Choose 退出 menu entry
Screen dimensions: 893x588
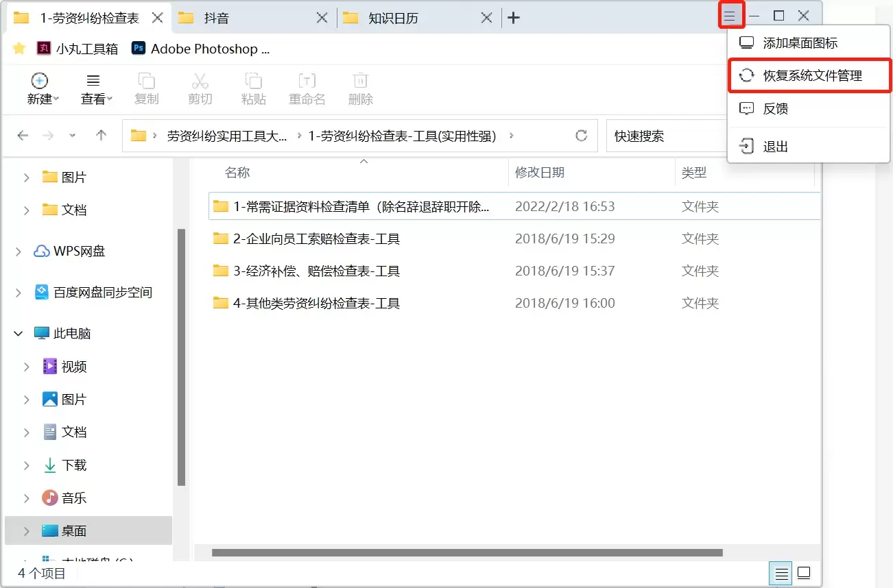(809, 146)
